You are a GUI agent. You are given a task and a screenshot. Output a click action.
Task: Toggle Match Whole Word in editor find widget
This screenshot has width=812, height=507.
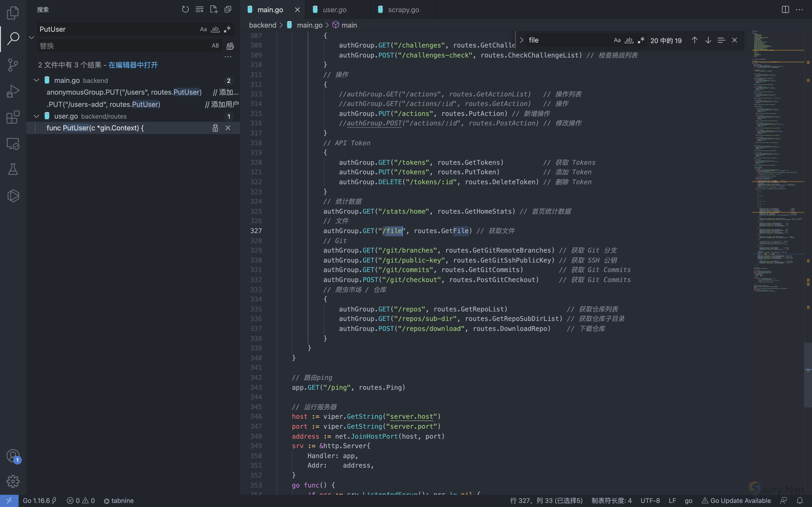629,40
